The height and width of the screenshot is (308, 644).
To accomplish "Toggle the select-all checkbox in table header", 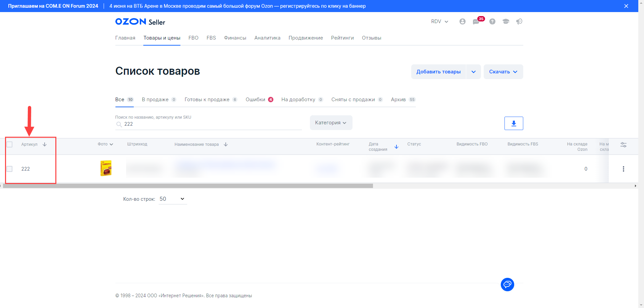I will pyautogui.click(x=10, y=144).
